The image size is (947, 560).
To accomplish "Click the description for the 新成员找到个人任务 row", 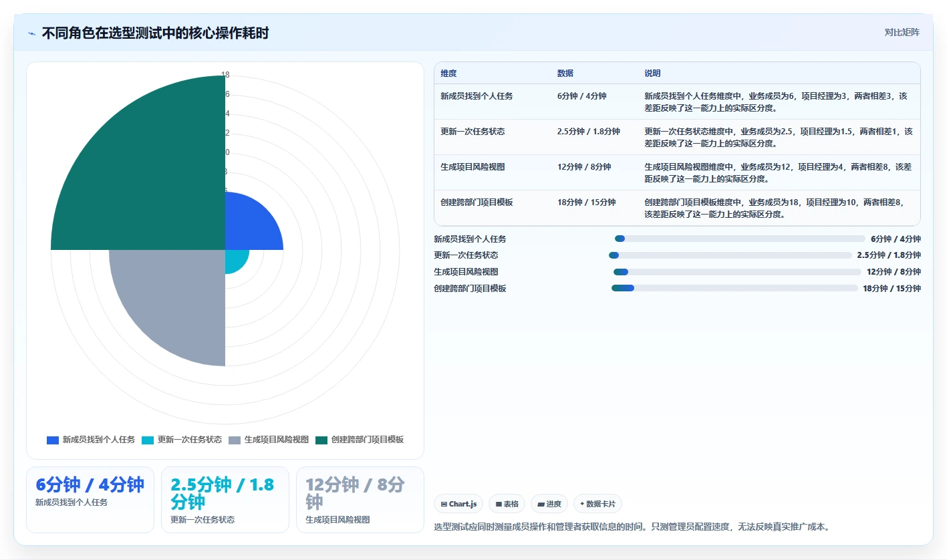I will point(776,102).
